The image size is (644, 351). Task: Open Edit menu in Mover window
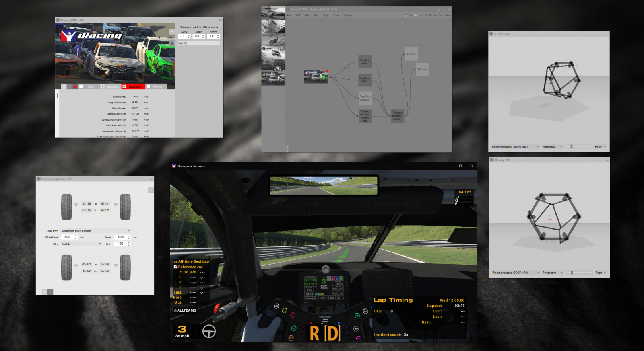point(307,16)
